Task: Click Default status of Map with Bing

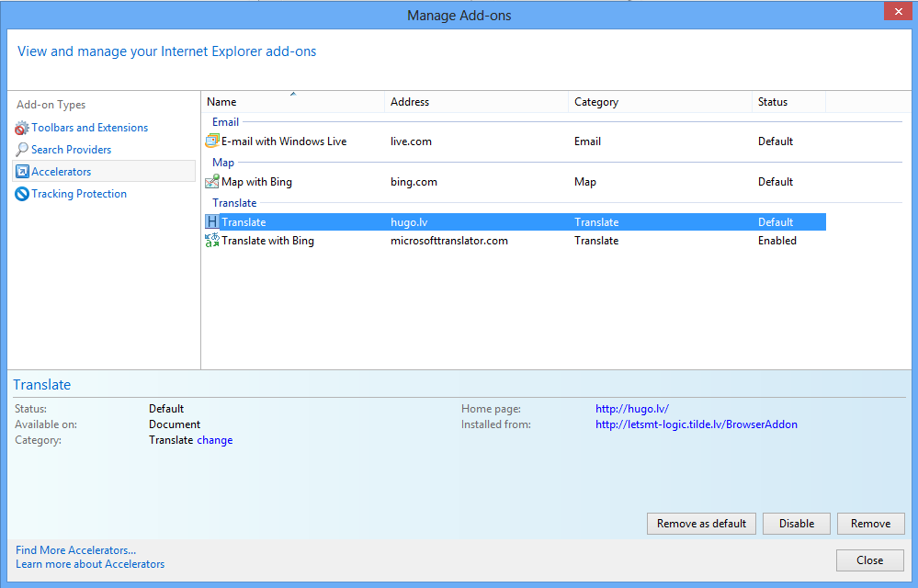Action: [776, 181]
